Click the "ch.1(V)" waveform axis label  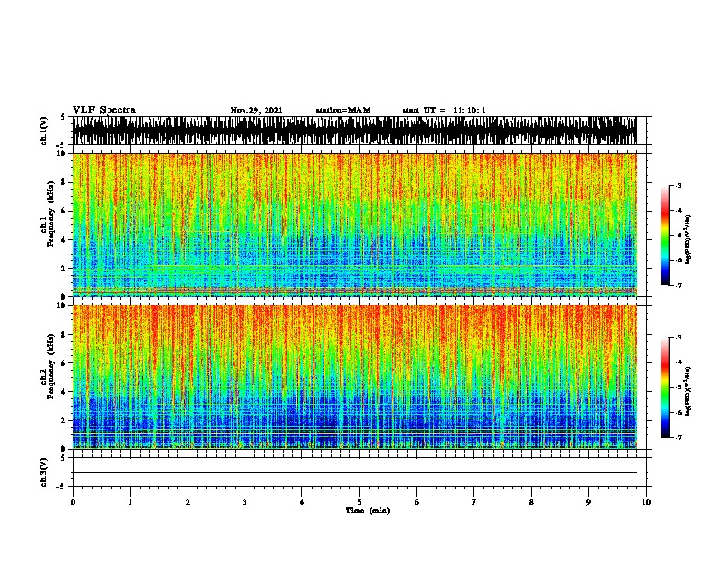(44, 131)
